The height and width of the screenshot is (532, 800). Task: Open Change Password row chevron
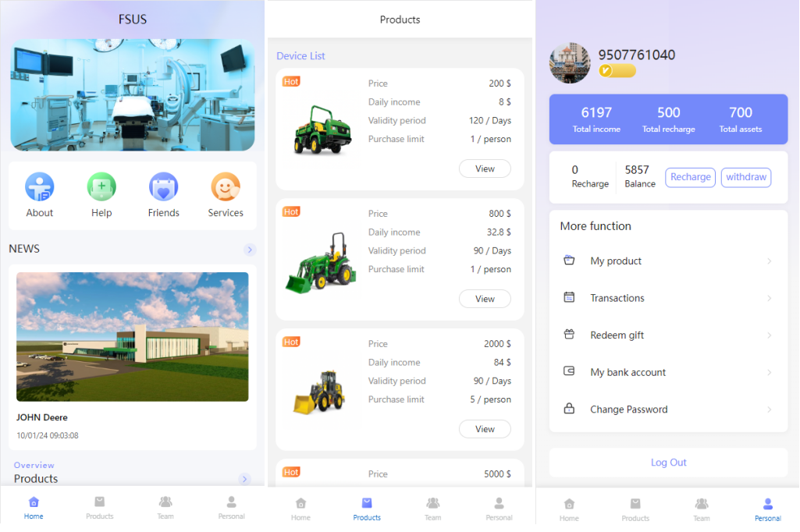769,410
